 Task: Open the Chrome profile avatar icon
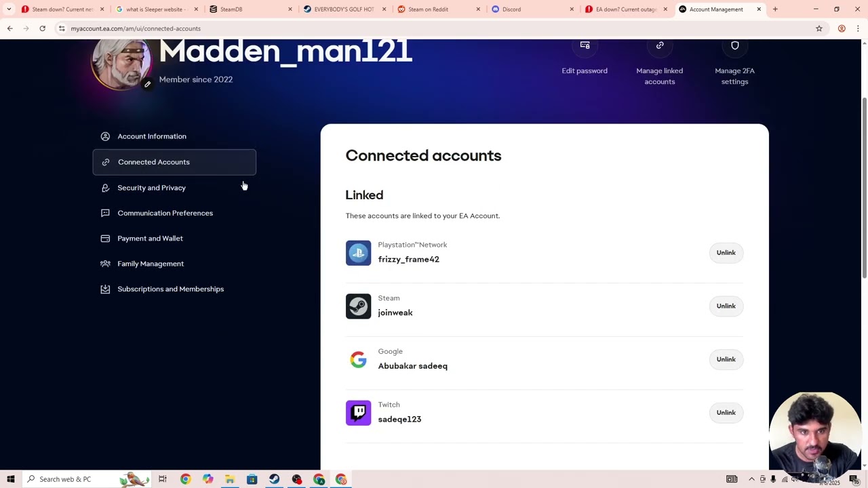coord(842,28)
